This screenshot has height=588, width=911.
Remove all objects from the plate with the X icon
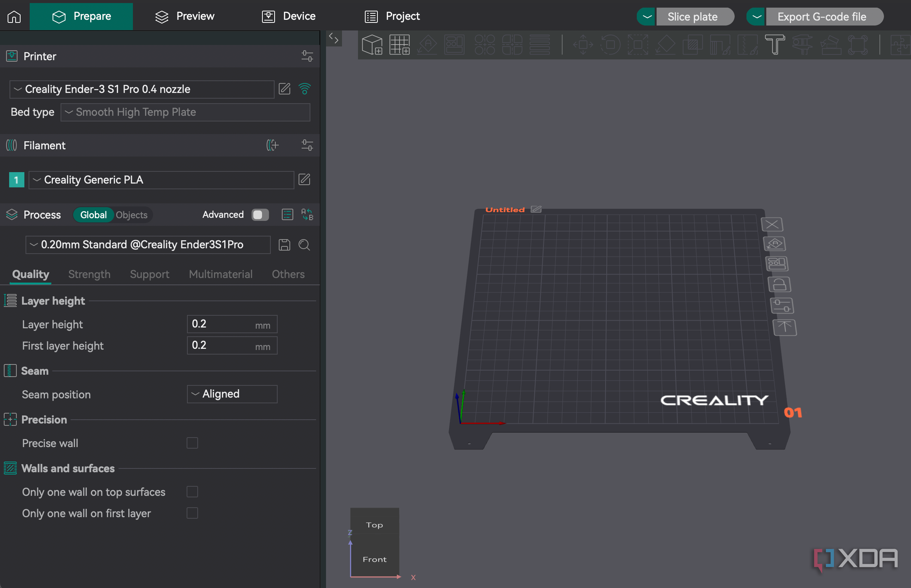(772, 225)
